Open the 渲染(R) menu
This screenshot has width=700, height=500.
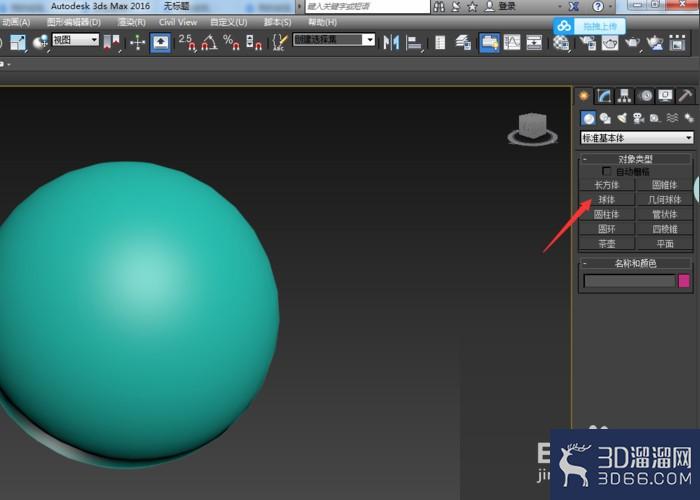coord(131,22)
